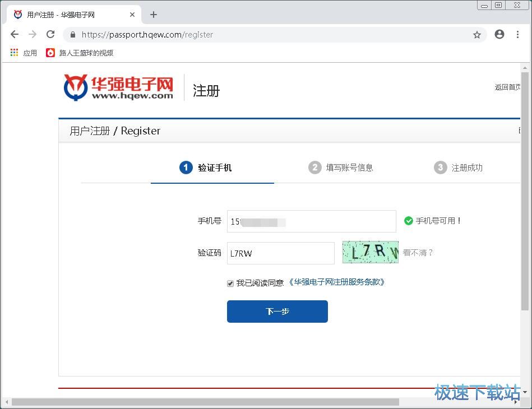Click the horizontal scrollbar at bottom
The height and width of the screenshot is (409, 532).
pos(205,402)
